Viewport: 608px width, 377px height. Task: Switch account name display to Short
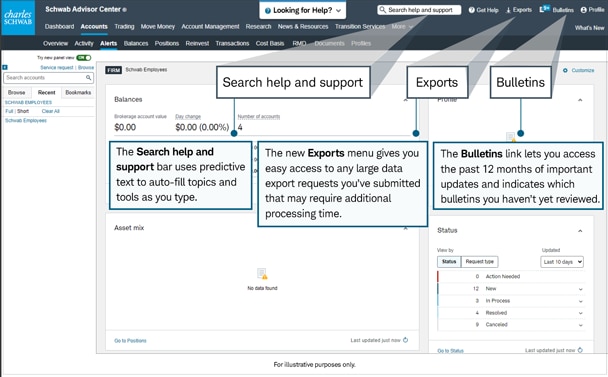click(23, 111)
